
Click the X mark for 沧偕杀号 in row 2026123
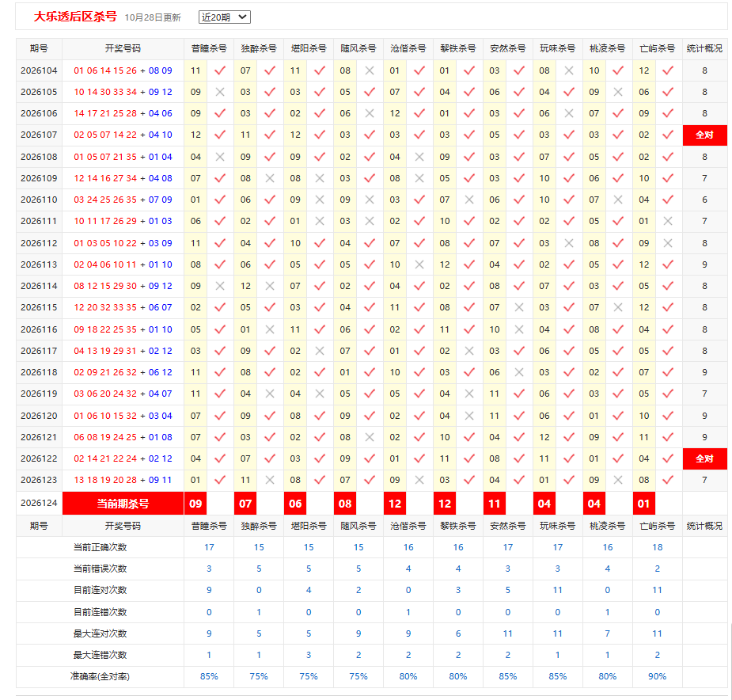click(419, 480)
